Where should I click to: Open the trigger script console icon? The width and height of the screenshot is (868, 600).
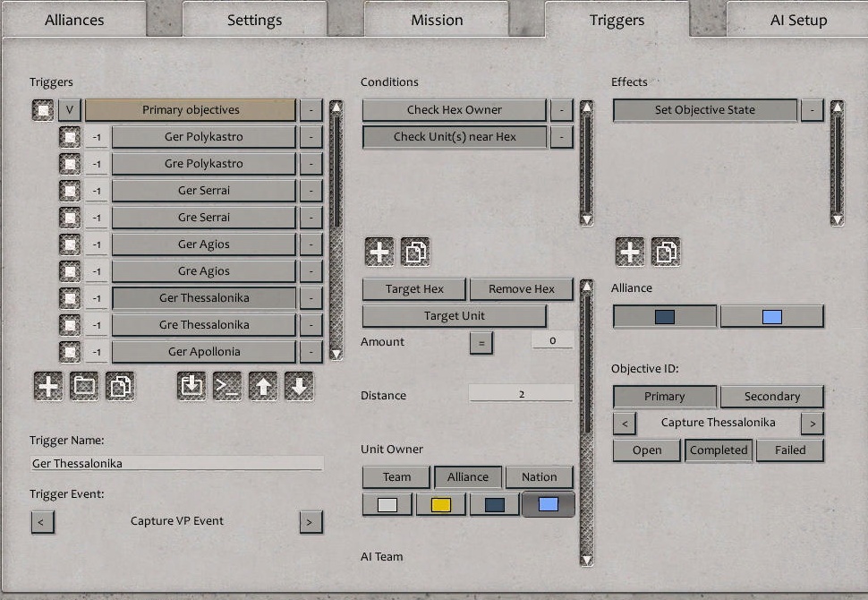coord(227,386)
